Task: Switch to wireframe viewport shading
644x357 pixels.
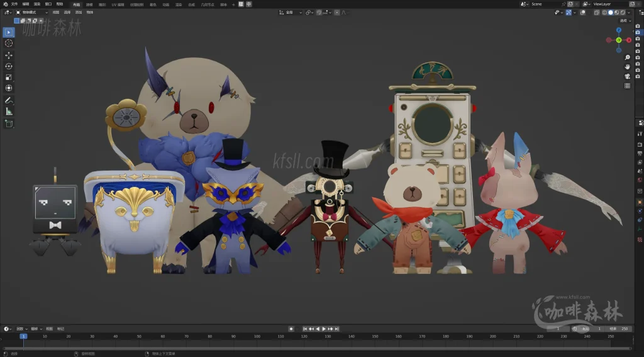Action: click(604, 13)
